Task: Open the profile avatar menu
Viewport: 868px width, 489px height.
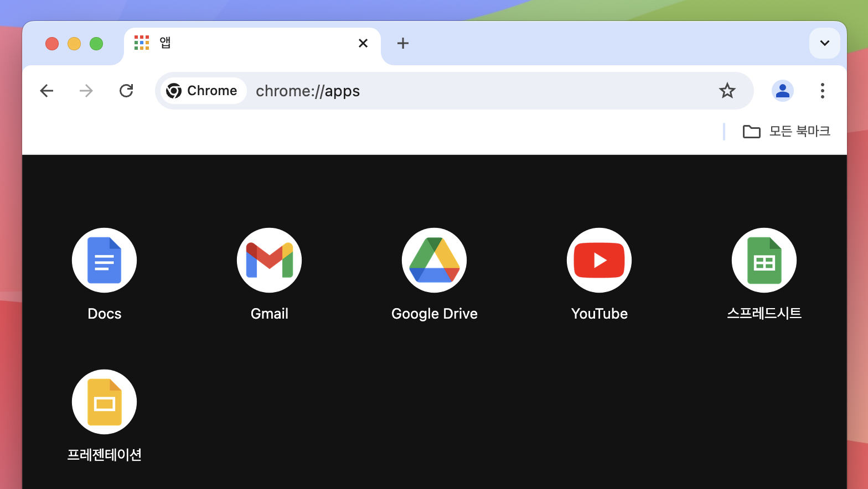Action: coord(783,91)
